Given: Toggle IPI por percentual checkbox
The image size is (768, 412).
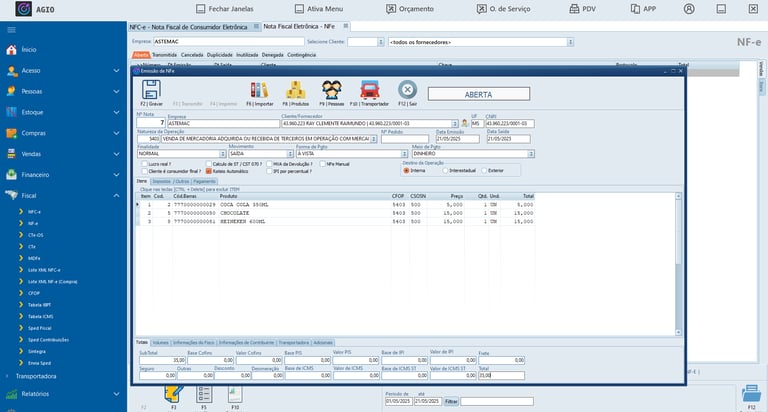Looking at the screenshot, I should click(x=269, y=171).
